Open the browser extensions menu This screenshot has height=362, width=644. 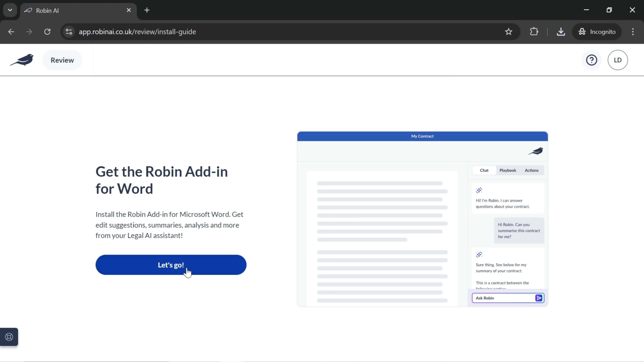click(x=534, y=32)
